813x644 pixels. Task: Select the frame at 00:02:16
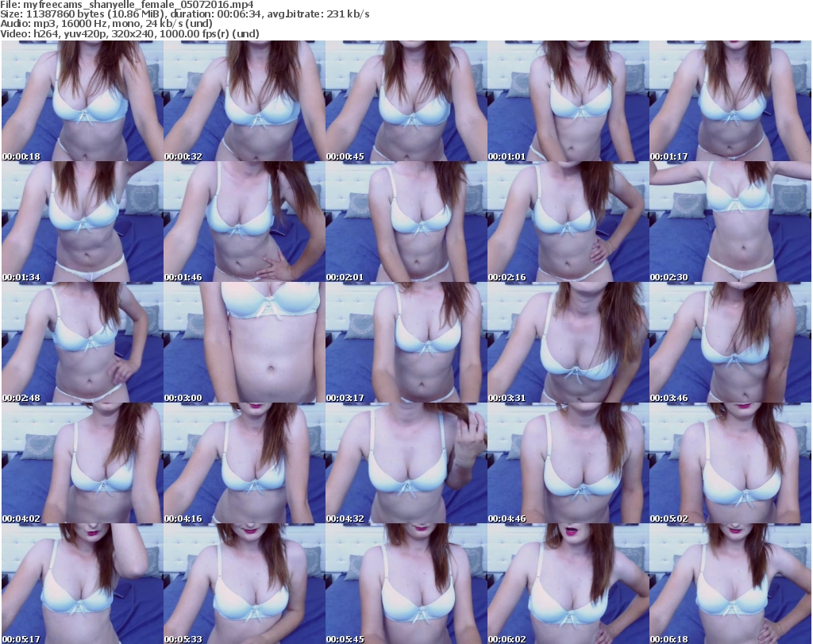tap(568, 222)
